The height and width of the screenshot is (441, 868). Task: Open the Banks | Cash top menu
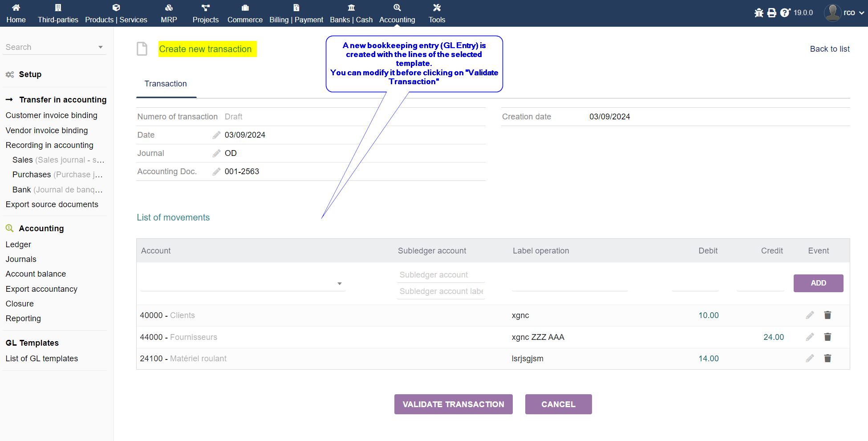(x=351, y=13)
